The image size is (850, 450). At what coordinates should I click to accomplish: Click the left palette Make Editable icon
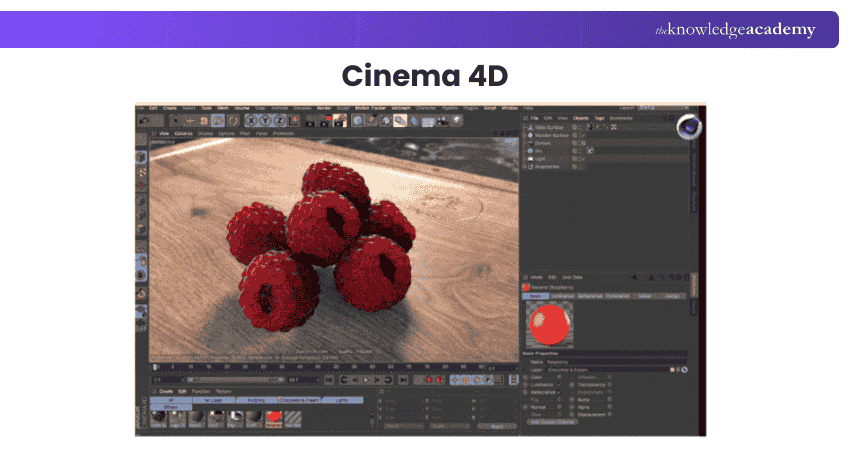click(x=141, y=139)
